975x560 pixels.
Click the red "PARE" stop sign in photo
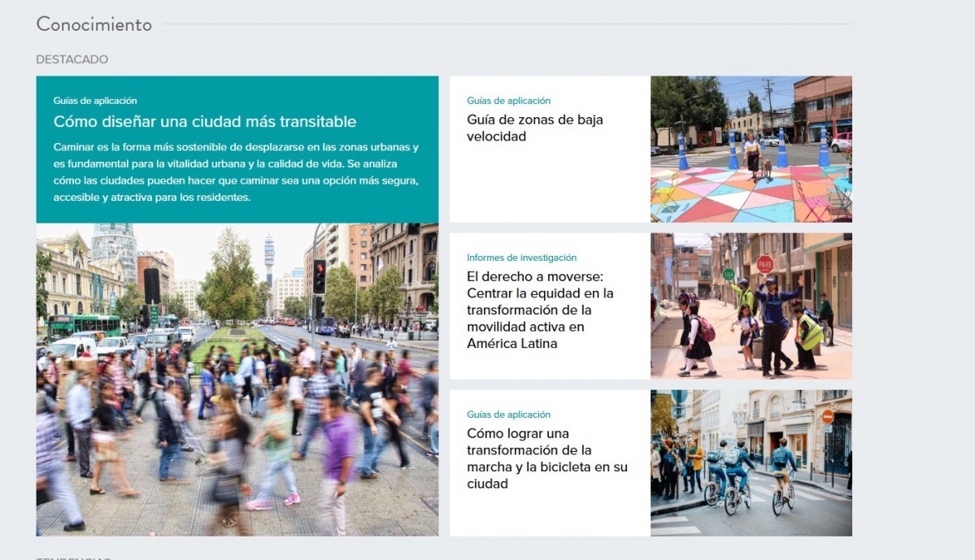pos(764,263)
